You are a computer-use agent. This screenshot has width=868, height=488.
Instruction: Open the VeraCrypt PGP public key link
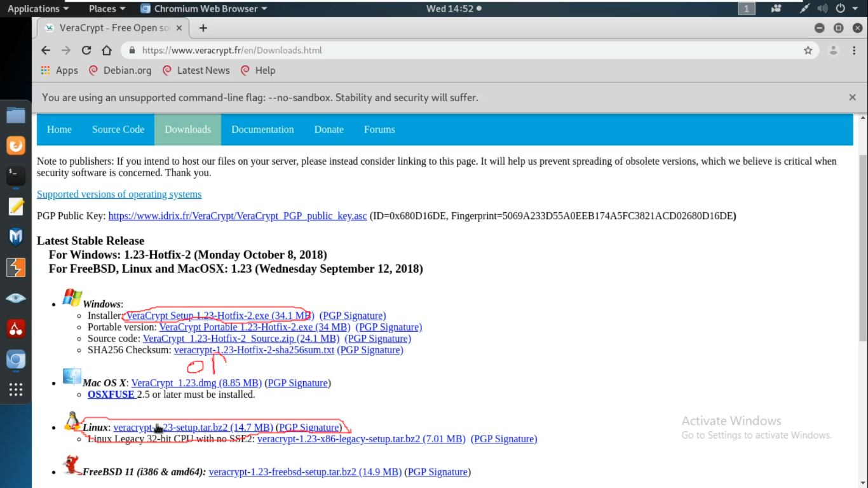click(238, 216)
